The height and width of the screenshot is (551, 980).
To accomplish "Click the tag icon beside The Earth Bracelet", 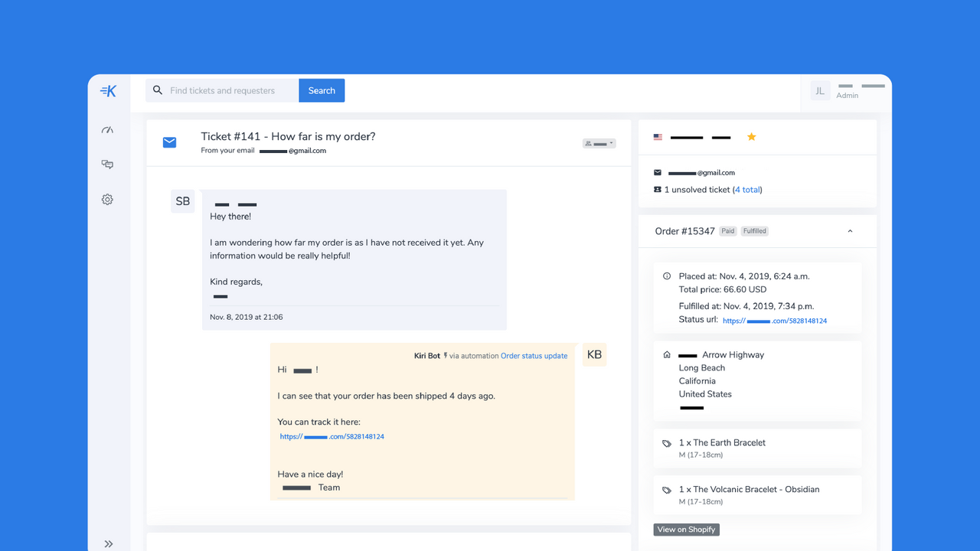I will [x=666, y=442].
